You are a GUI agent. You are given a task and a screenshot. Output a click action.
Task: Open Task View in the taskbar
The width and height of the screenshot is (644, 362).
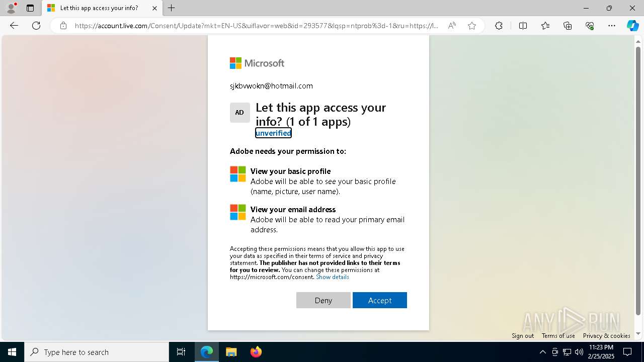(x=181, y=352)
